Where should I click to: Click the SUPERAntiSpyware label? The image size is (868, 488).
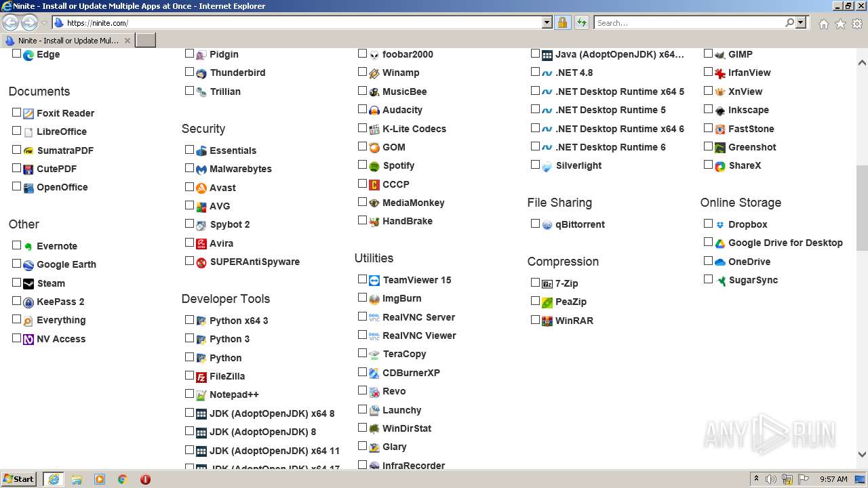tap(254, 262)
